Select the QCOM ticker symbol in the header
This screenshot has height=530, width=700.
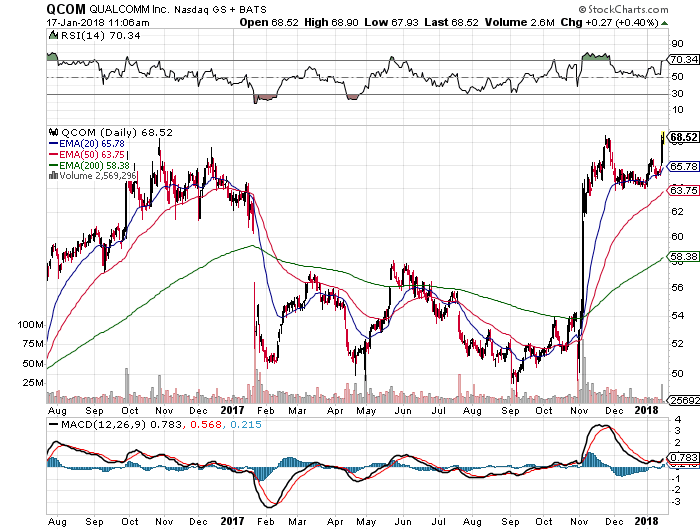pos(66,9)
